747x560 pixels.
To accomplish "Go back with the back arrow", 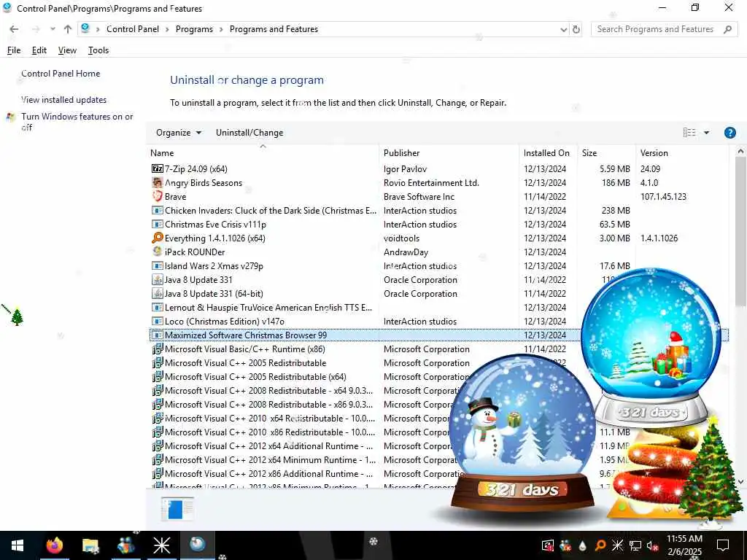I will coord(14,29).
